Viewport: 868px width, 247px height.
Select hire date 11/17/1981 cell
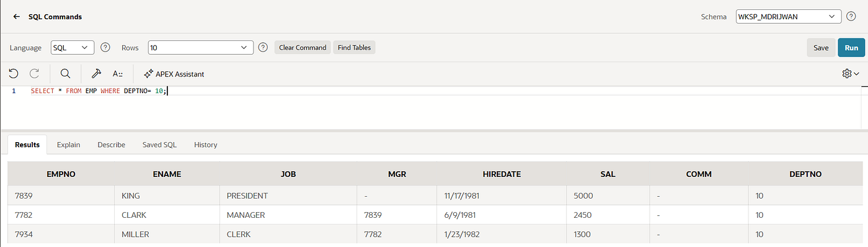[502, 195]
